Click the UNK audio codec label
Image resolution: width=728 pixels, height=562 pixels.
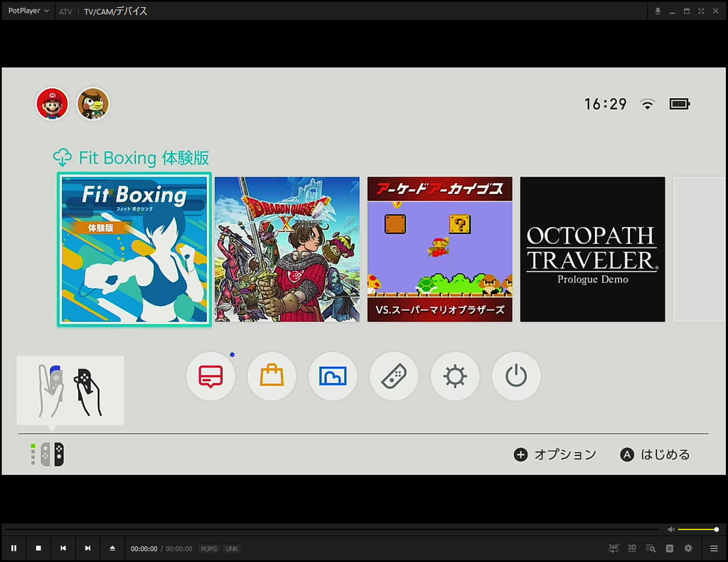pos(232,549)
